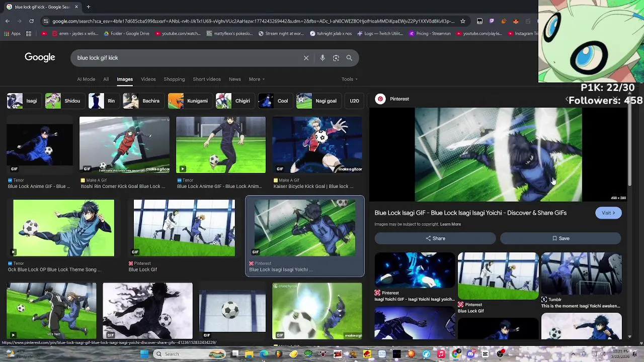
Task: Open Discord from the taskbar
Action: (470, 354)
